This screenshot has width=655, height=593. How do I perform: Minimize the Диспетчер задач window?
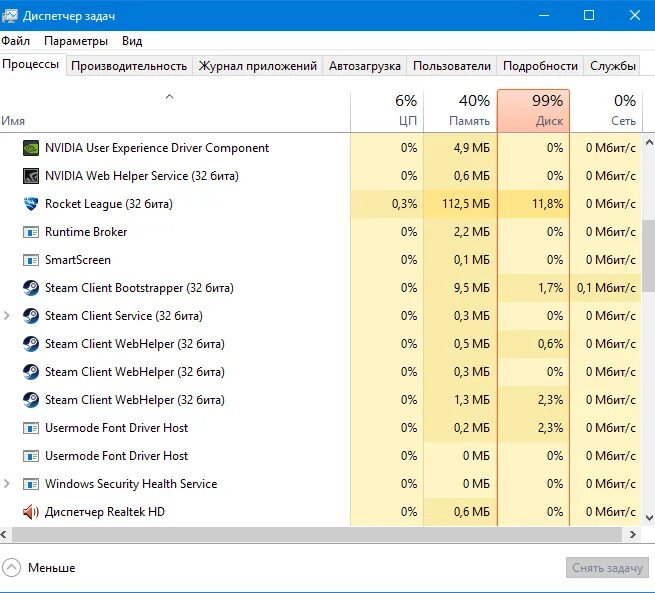pos(544,15)
